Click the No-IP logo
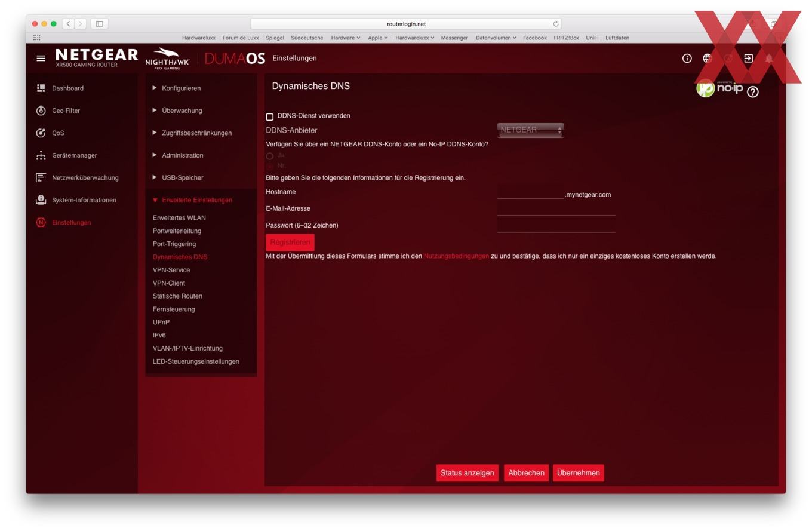Screen dimensions: 812x531 click(719, 88)
